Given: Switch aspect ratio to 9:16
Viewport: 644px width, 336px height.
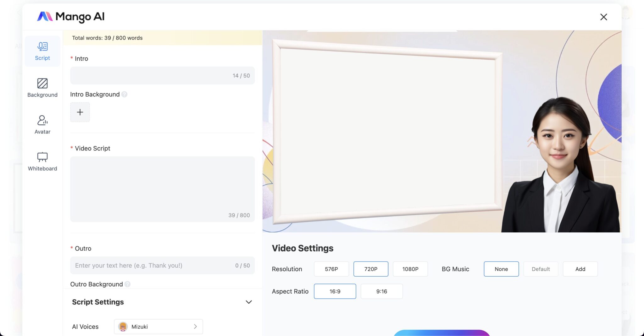Looking at the screenshot, I should pyautogui.click(x=381, y=291).
